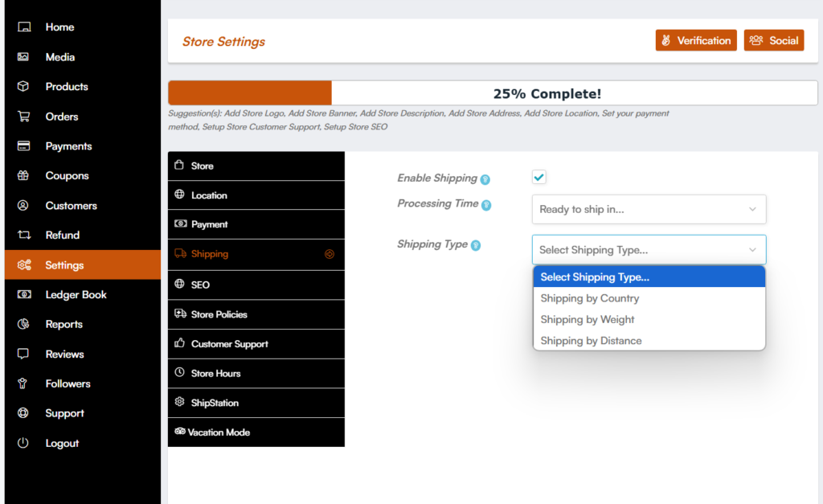Click the Products box icon in sidebar
Screen dimensions: 823x504
[x=23, y=87]
